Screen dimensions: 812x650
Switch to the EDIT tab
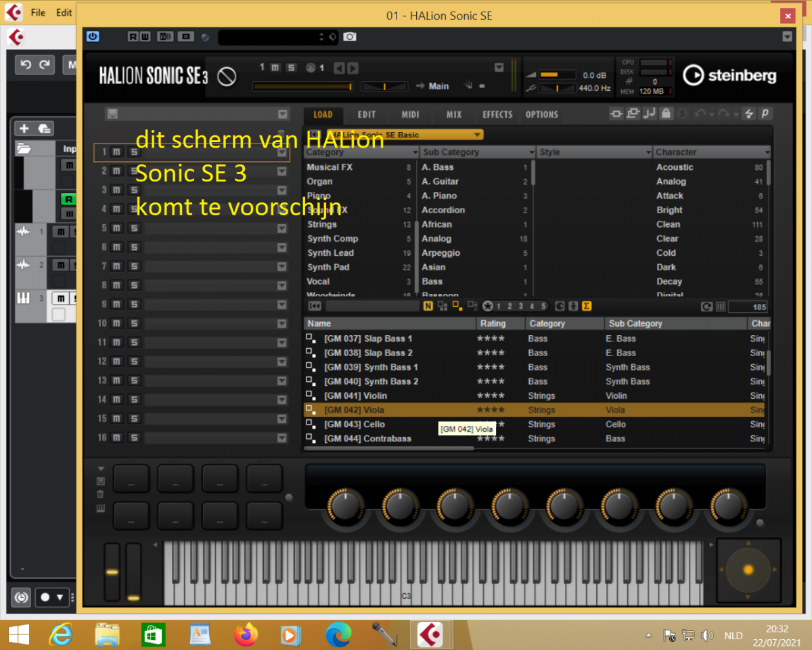click(x=367, y=114)
